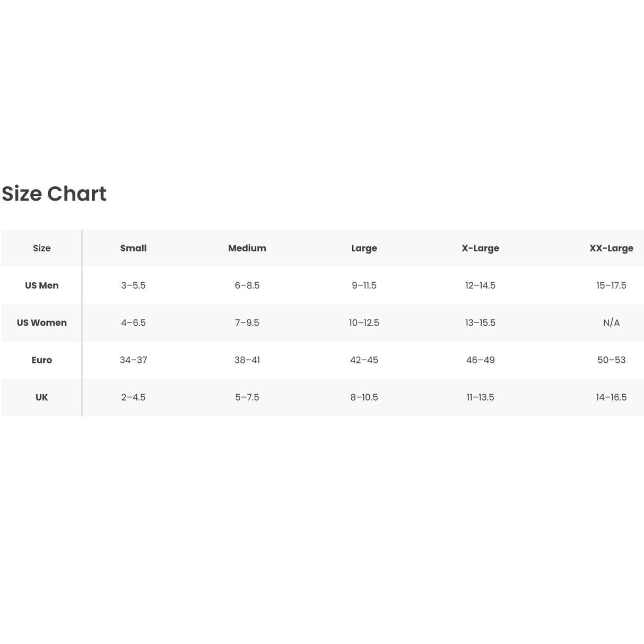644x644 pixels.
Task: Select UK X-Large value 11–13.5
Action: [x=480, y=397]
